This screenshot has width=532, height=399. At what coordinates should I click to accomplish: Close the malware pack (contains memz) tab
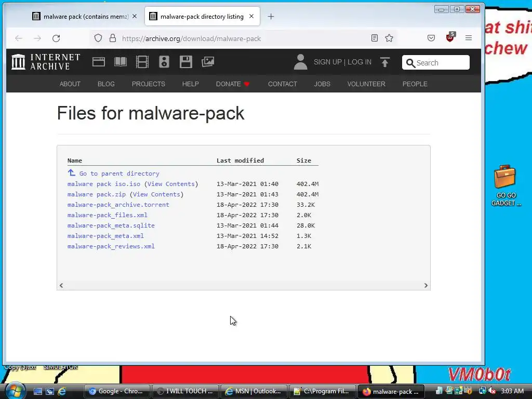click(135, 16)
